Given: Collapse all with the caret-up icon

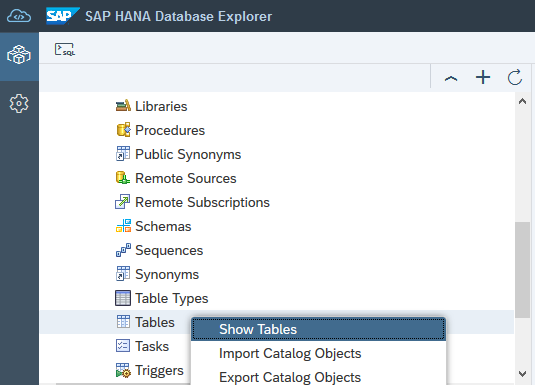Looking at the screenshot, I should coord(451,78).
